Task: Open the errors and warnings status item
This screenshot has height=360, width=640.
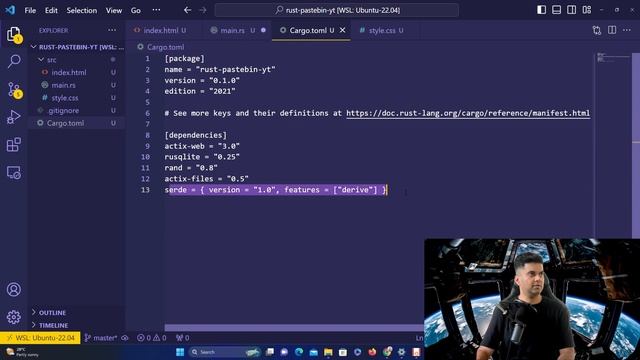Action: (x=151, y=338)
